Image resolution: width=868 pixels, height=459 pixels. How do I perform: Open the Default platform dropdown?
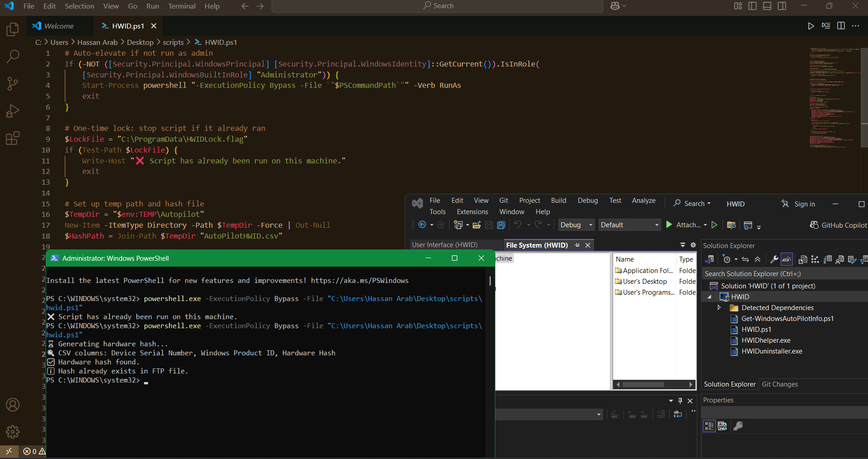pos(629,225)
